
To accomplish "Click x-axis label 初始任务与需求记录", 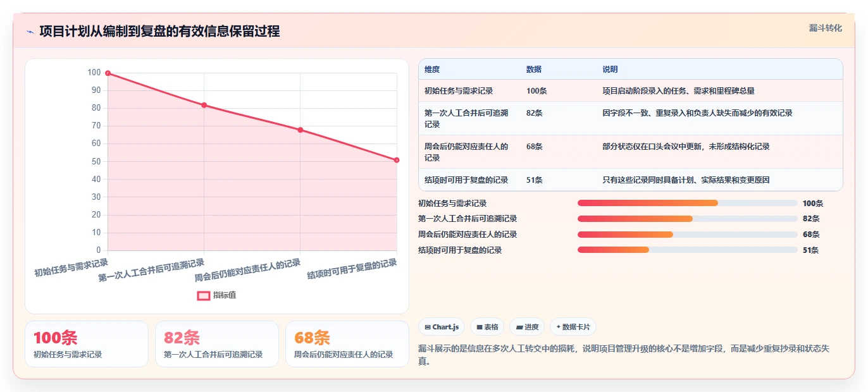I will (71, 267).
